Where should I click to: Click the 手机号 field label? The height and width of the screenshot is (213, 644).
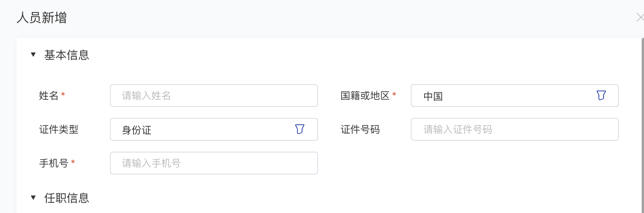click(x=54, y=163)
